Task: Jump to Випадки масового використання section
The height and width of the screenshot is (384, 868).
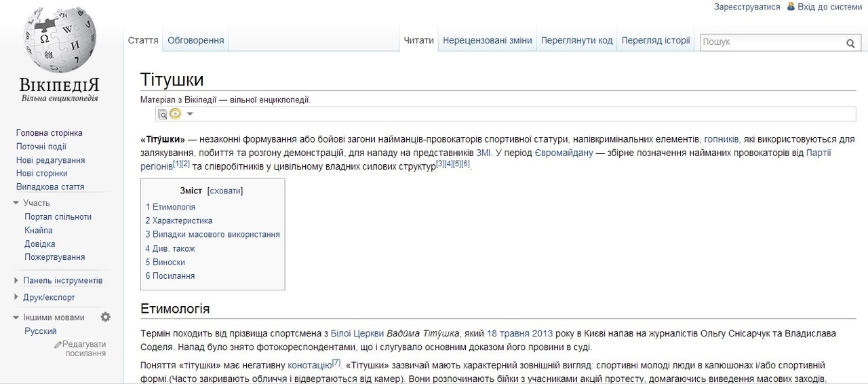Action: pos(212,234)
